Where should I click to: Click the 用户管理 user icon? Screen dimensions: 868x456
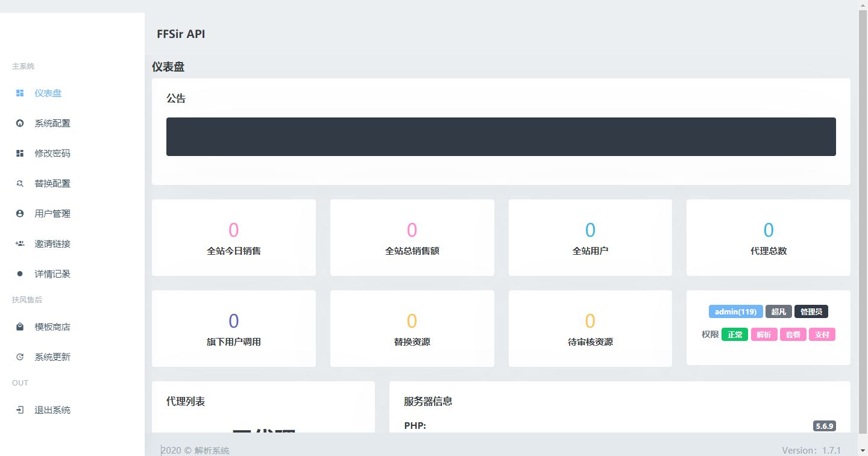click(19, 213)
